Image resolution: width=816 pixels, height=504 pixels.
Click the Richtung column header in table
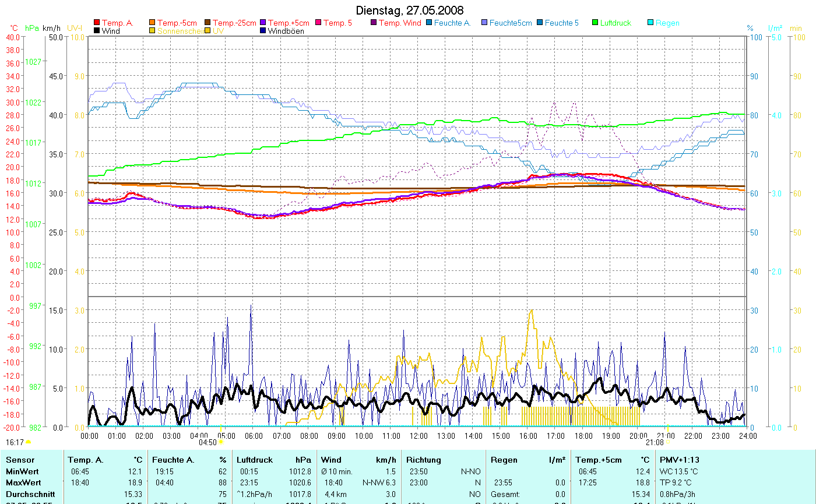(424, 460)
